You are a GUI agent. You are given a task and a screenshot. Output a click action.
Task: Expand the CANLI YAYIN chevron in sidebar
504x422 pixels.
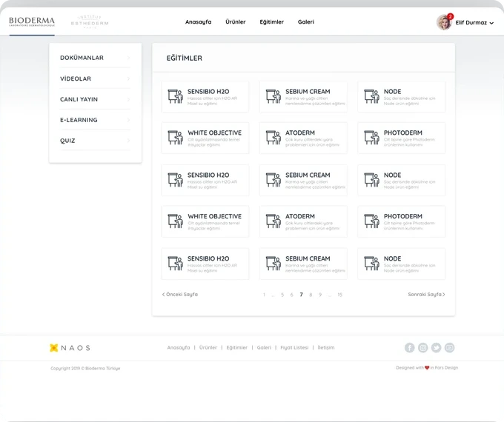point(128,99)
